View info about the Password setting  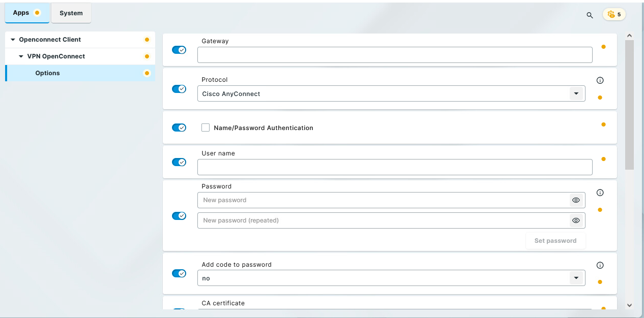click(600, 193)
